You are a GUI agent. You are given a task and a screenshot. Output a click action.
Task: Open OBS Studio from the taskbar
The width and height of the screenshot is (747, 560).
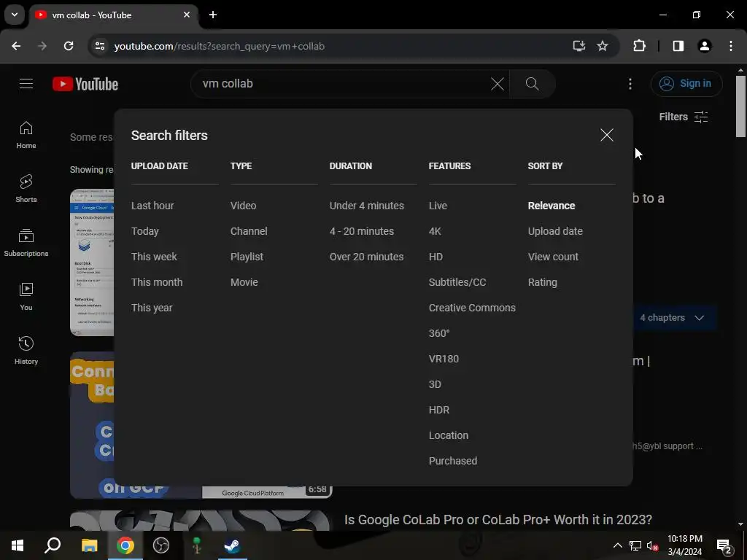coord(161,545)
